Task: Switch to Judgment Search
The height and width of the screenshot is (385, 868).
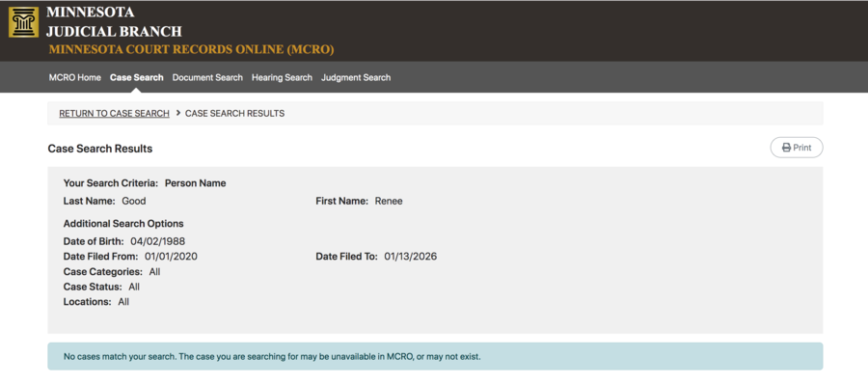Action: click(356, 77)
